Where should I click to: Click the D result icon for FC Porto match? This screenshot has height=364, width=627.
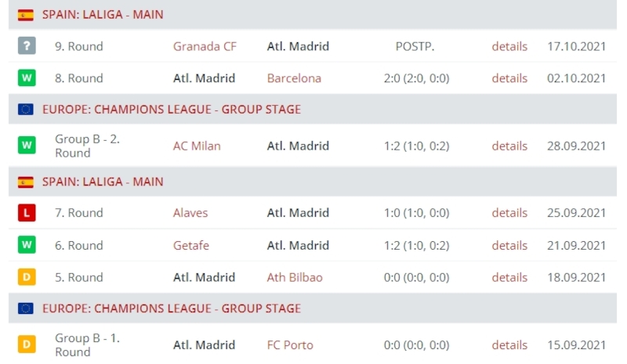click(27, 344)
